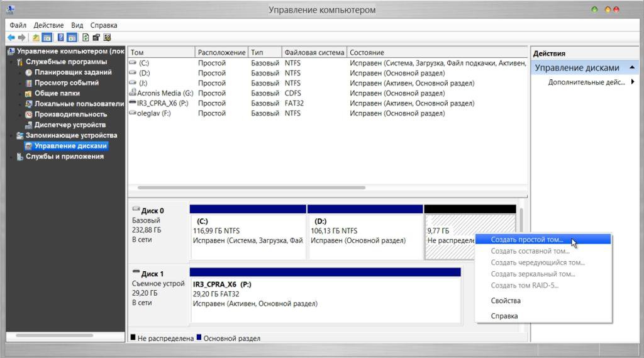
Task: Click the Help question mark toolbar icon
Action: click(x=60, y=38)
